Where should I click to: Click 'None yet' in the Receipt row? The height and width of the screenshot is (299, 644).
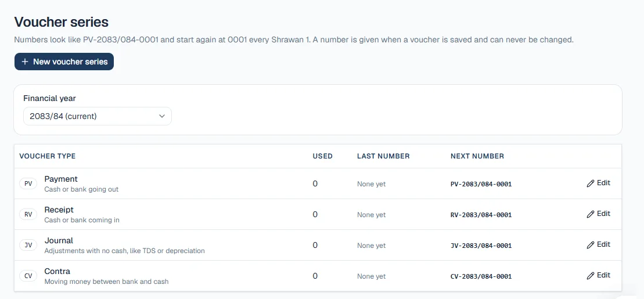tap(371, 215)
